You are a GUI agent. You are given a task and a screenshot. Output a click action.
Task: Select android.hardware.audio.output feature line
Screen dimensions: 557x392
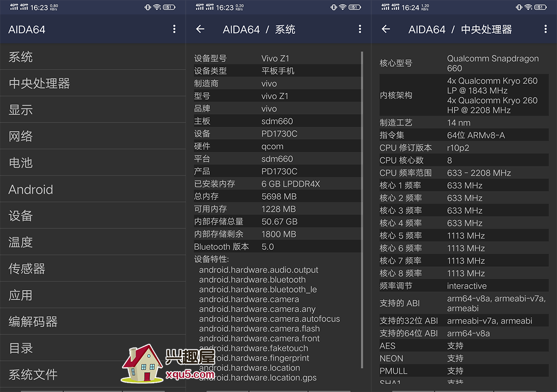point(259,270)
